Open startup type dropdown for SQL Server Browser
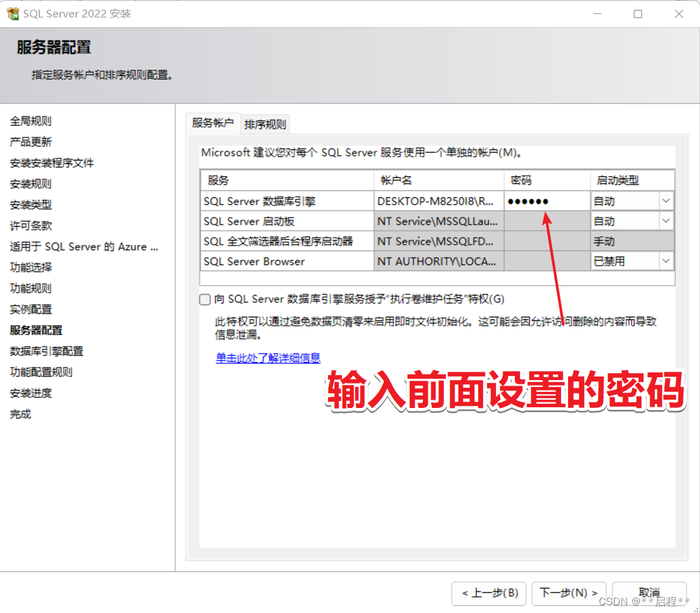Screen dimensions: 700x613 (666, 261)
